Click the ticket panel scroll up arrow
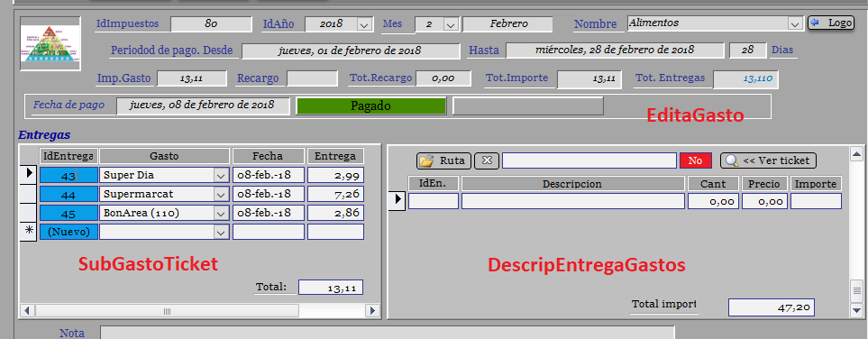Viewport: 868px width, 339px height. (x=857, y=153)
